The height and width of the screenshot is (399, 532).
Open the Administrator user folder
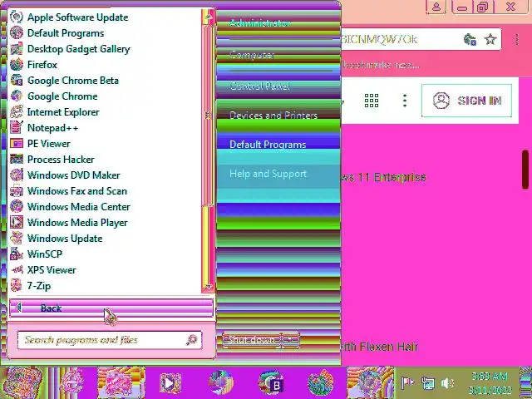point(260,23)
